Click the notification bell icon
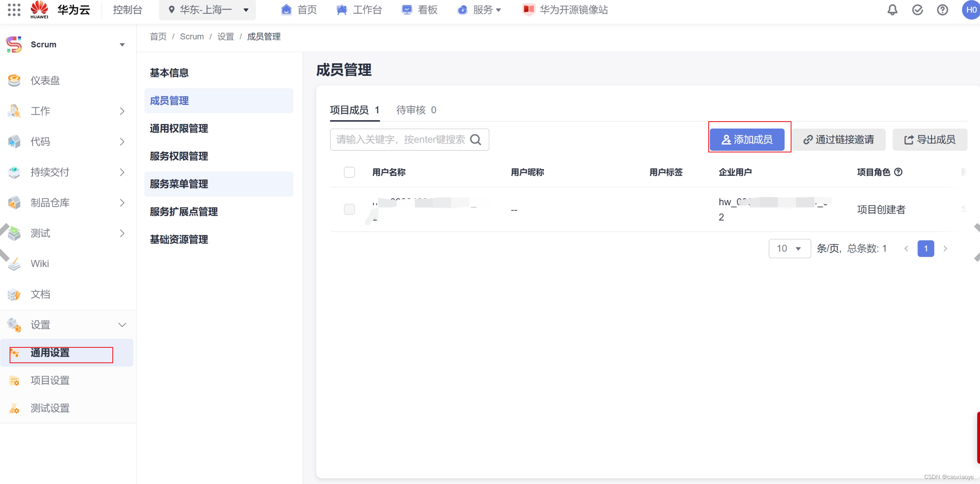The image size is (980, 484). pyautogui.click(x=892, y=10)
